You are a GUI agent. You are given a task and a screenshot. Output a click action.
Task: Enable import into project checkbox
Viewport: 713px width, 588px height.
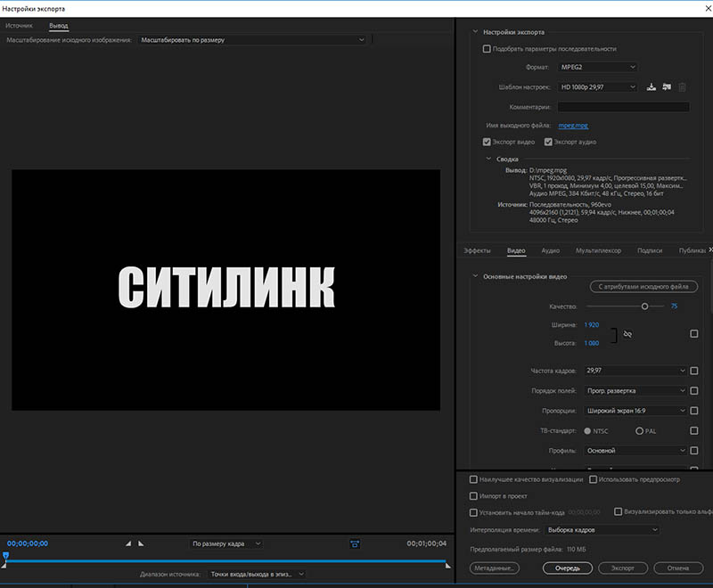473,495
